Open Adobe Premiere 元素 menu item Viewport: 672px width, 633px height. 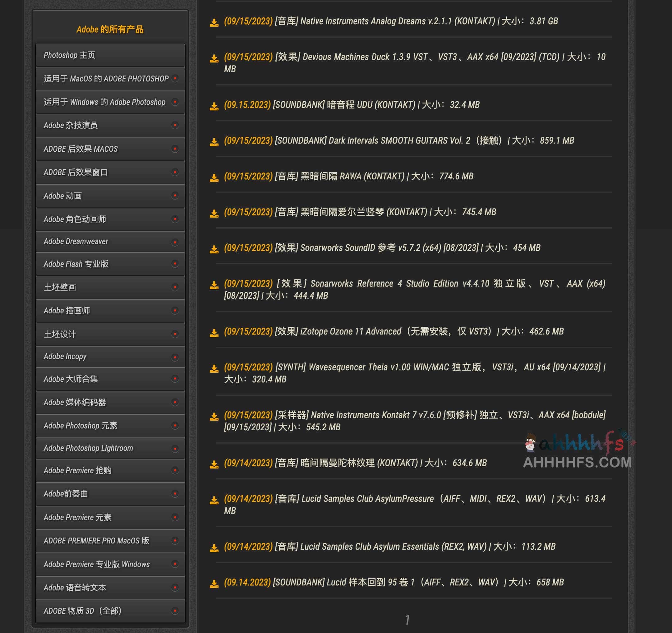tap(110, 517)
